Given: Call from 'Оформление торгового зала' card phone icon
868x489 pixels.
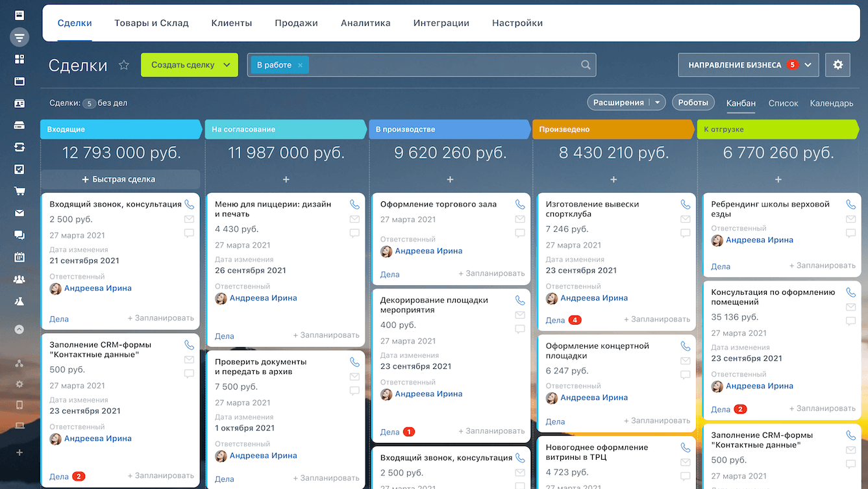Looking at the screenshot, I should (x=520, y=204).
